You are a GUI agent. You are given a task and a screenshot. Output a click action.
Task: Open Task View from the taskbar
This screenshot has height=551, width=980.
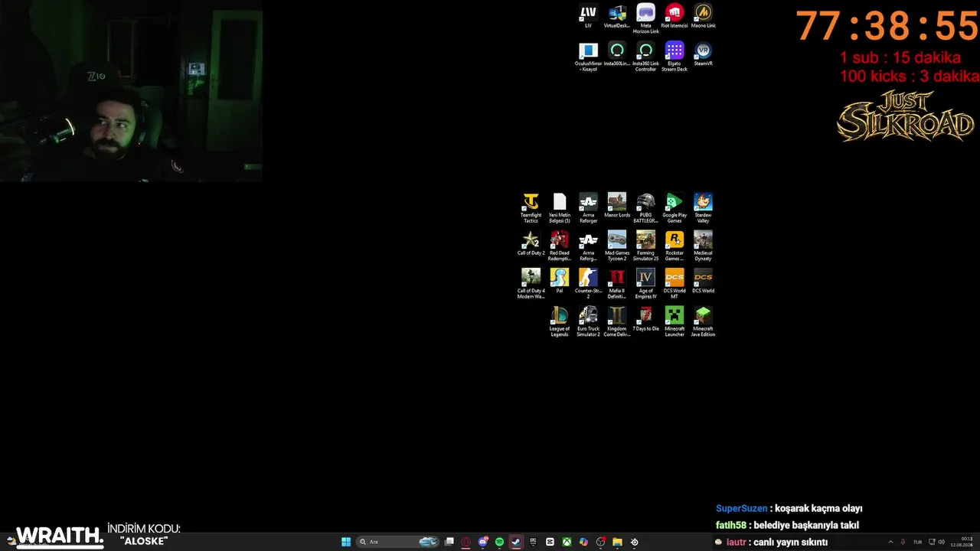pos(449,542)
